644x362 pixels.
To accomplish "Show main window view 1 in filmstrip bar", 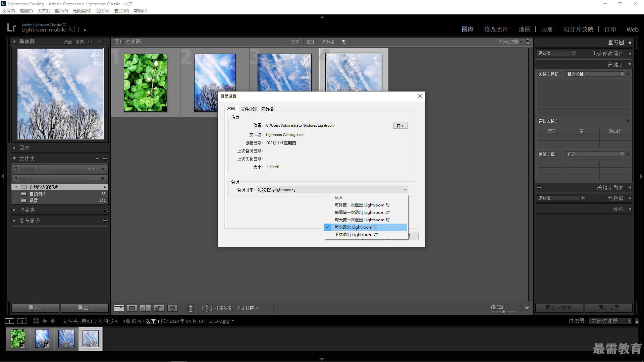I will pos(10,321).
